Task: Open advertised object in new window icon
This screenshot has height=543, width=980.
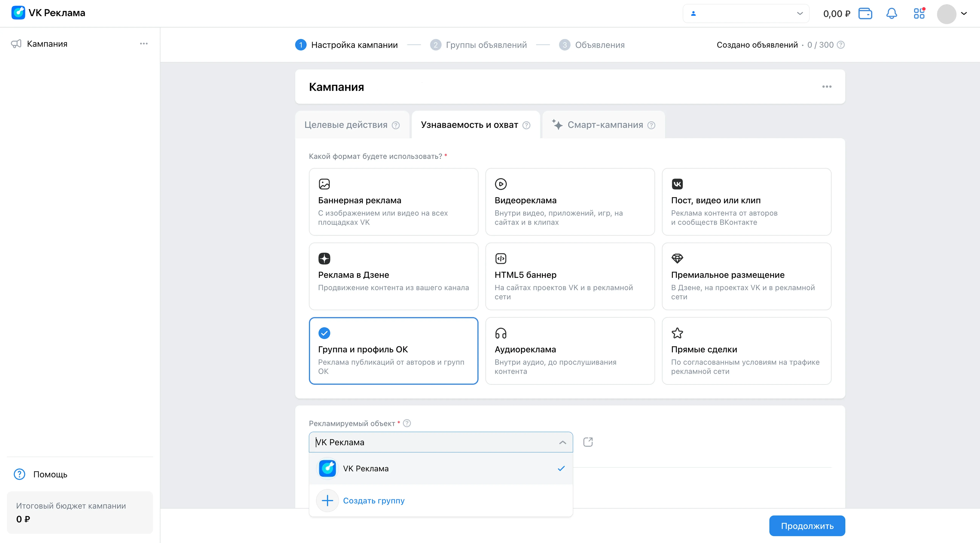Action: pos(588,442)
